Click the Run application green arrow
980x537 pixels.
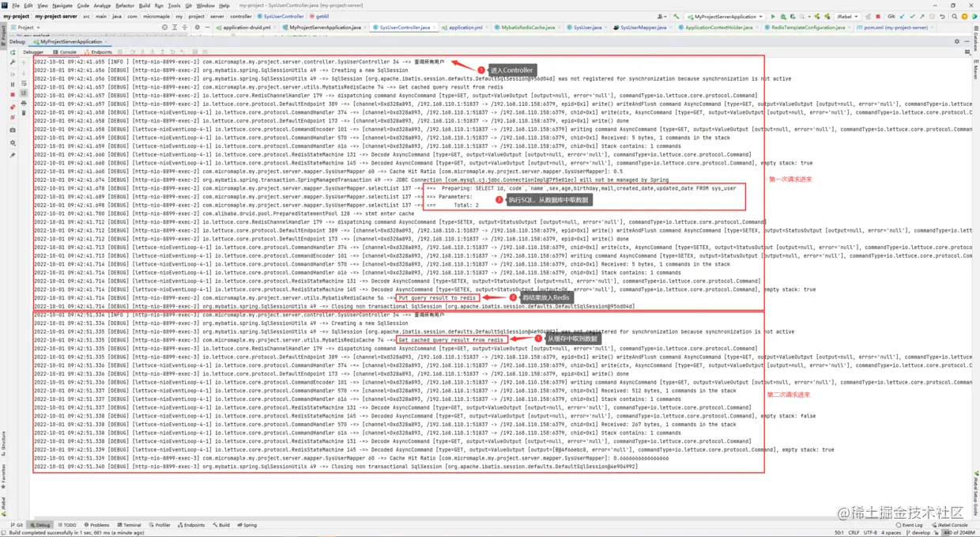point(773,16)
